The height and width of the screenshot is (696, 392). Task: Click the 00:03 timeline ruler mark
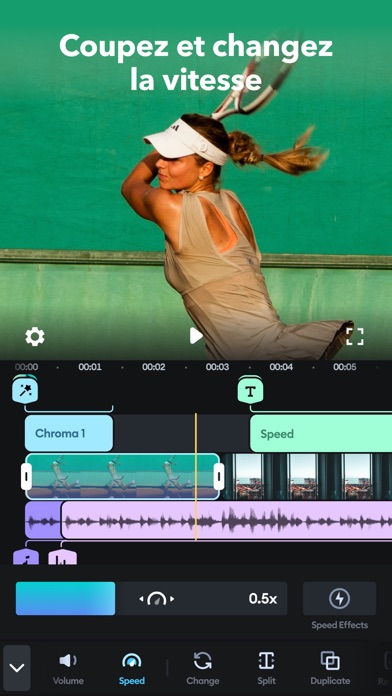coord(218,367)
